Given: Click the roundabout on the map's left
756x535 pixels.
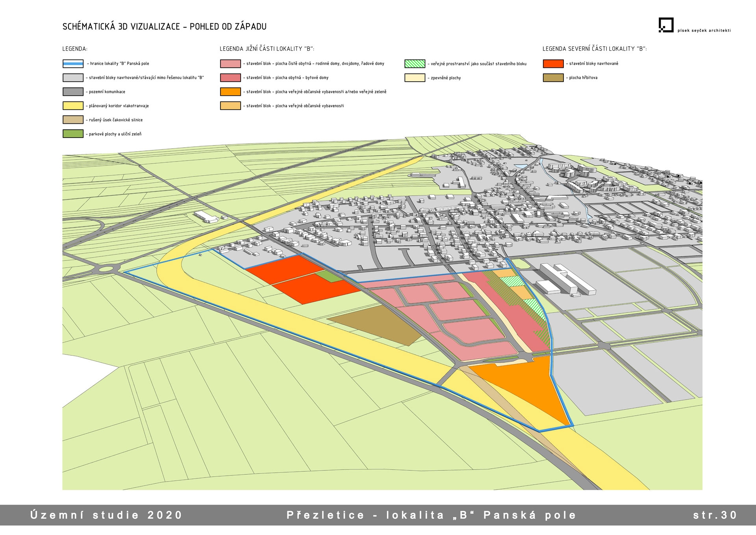Looking at the screenshot, I should pos(106,269).
